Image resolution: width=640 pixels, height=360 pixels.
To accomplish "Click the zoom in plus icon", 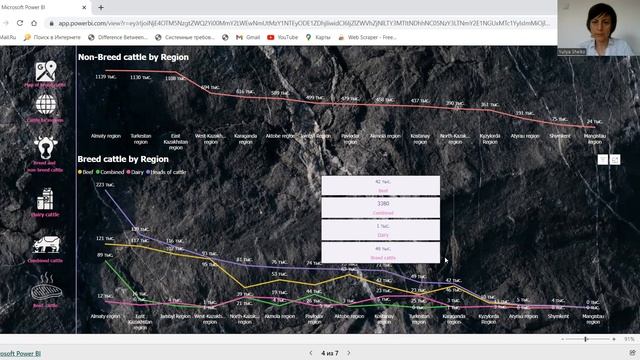I will [613, 339].
